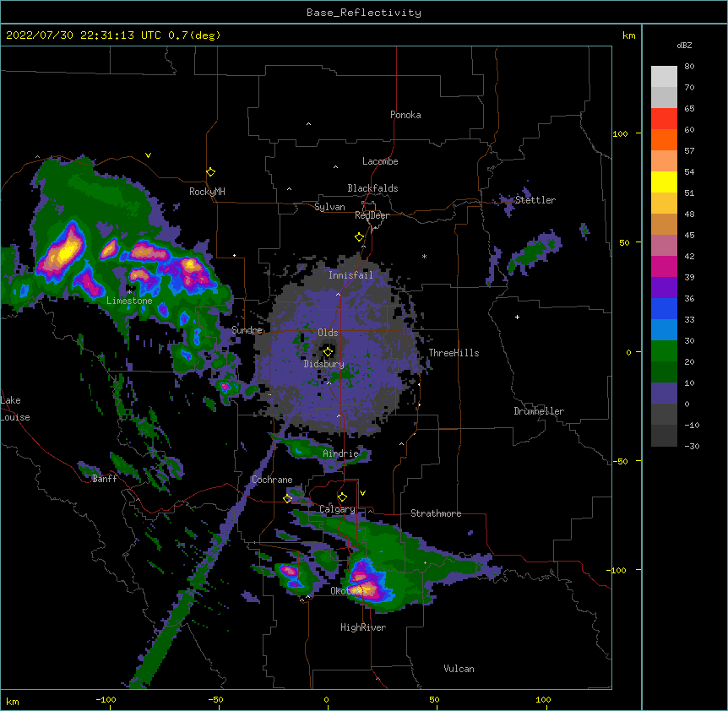Select the Ponoka city label
This screenshot has width=728, height=711.
coord(405,115)
